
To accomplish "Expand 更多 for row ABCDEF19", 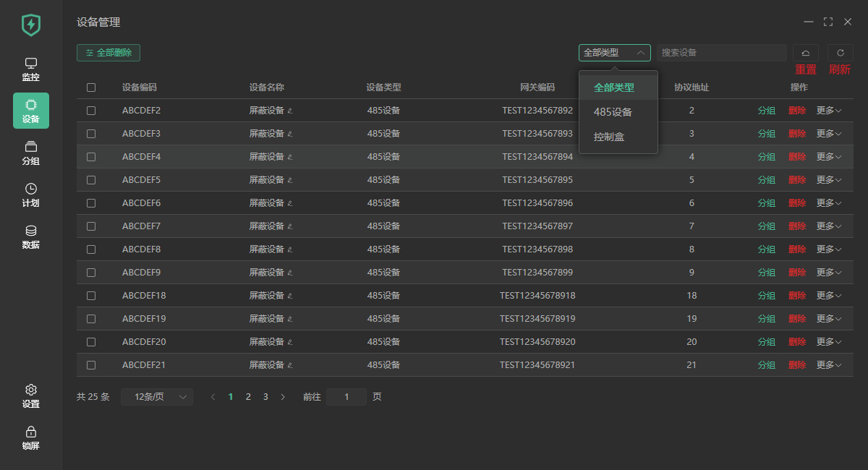I will pos(829,319).
